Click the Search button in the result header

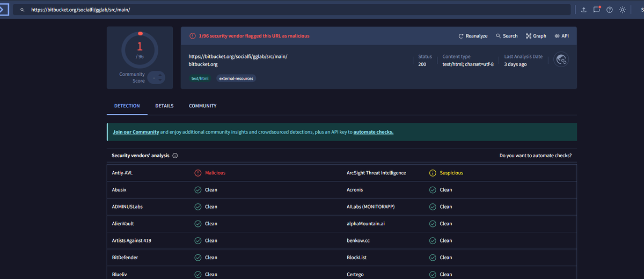coord(507,36)
